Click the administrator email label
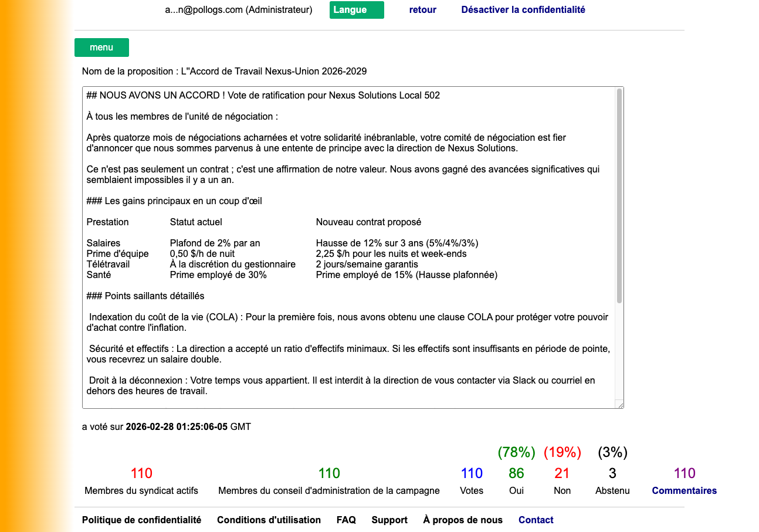Image resolution: width=759 pixels, height=532 pixels. click(x=238, y=10)
